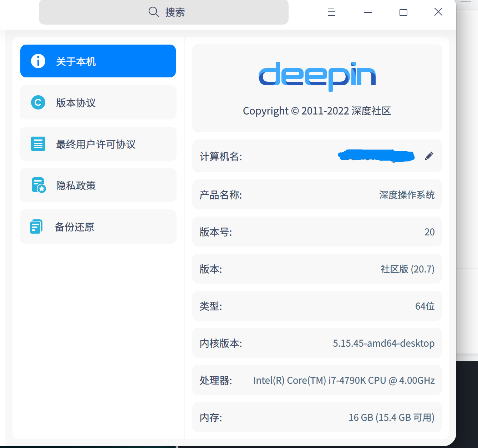
Task: Minimize the settings window
Action: coord(368,12)
